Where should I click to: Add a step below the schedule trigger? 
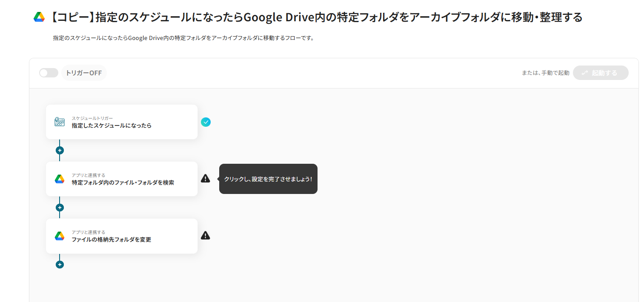point(60,150)
